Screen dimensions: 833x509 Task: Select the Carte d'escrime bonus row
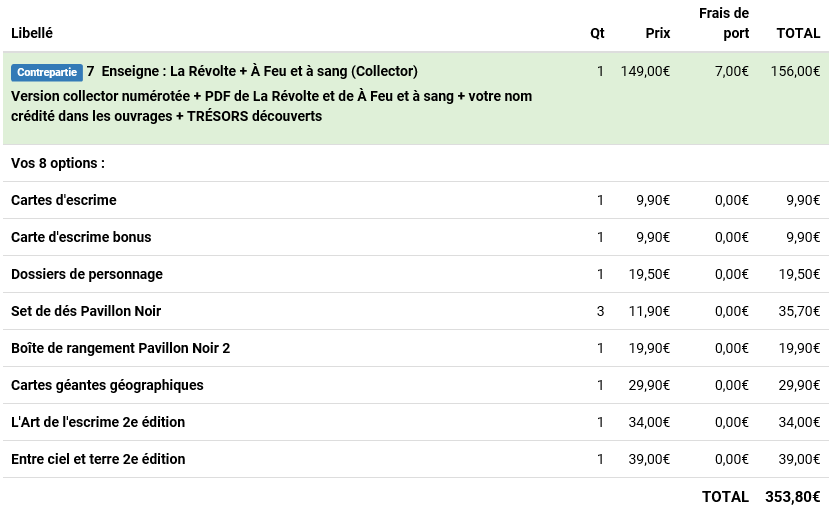tap(81, 237)
